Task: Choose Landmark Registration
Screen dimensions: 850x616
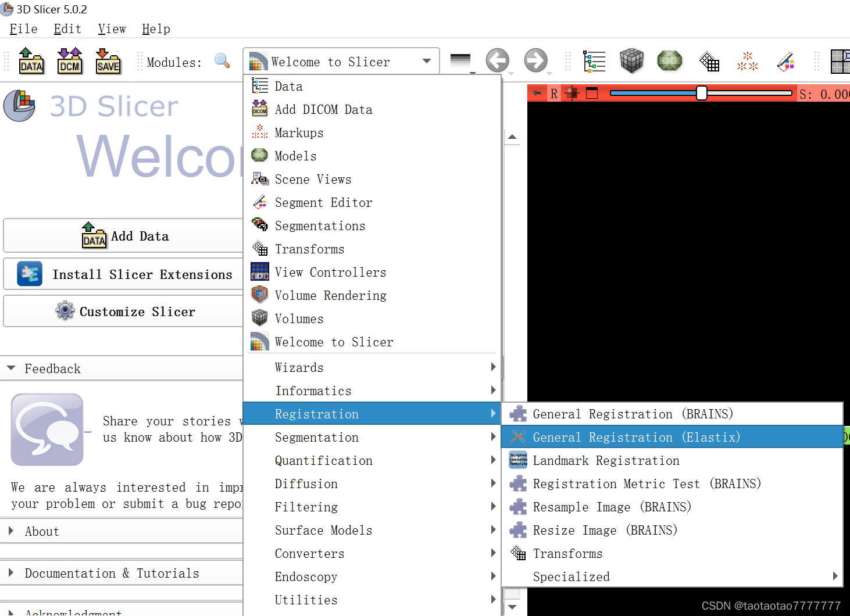Action: tap(672, 460)
